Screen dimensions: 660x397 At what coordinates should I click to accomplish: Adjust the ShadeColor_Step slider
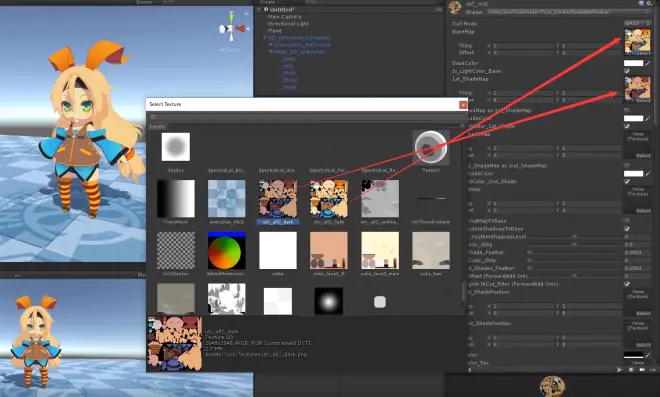click(x=575, y=260)
